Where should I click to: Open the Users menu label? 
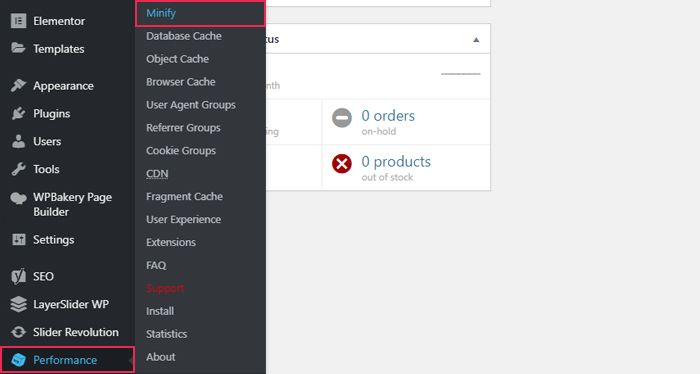pos(47,141)
